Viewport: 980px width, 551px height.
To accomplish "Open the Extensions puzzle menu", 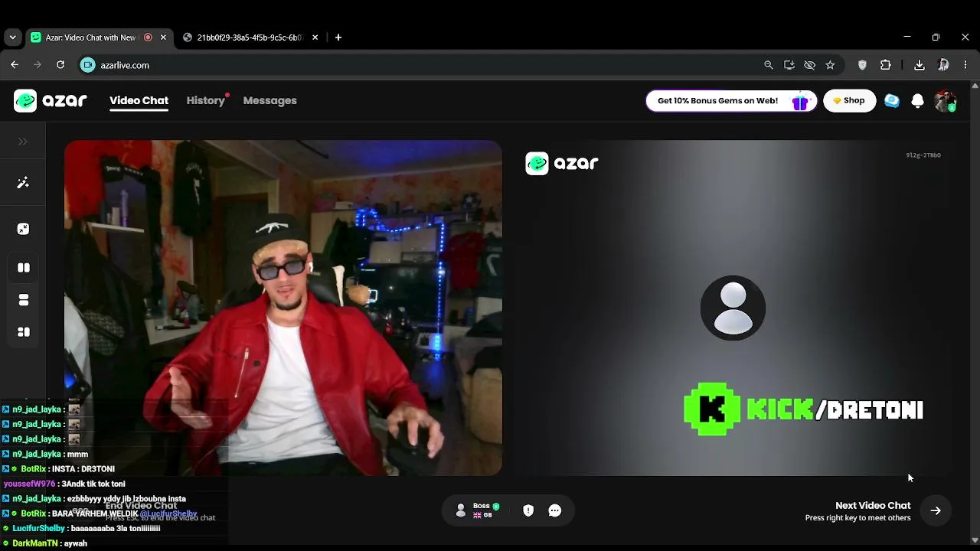I will [886, 65].
